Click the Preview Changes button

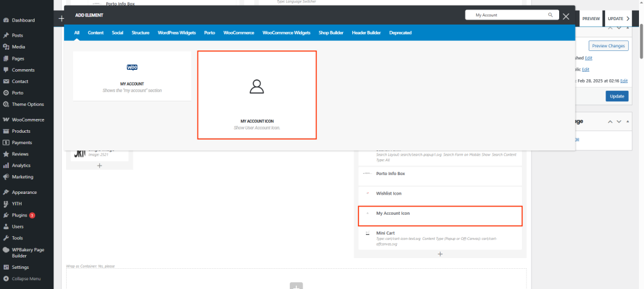point(608,45)
